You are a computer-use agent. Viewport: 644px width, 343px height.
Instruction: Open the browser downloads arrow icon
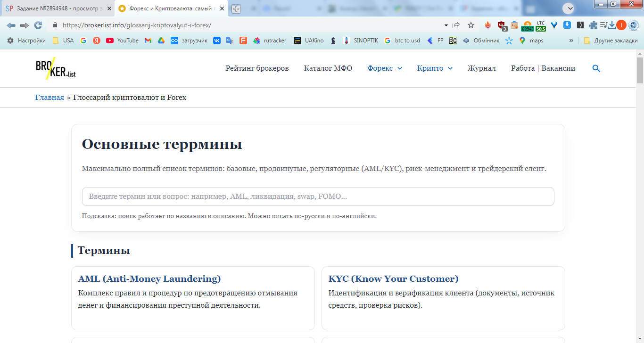(612, 25)
